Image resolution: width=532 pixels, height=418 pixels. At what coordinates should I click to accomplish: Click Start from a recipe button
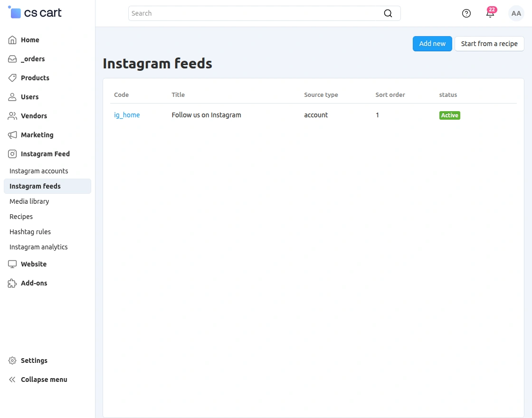point(489,44)
